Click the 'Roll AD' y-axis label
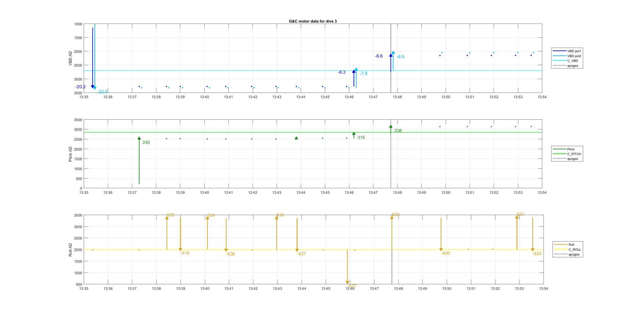644x319 pixels. (70, 249)
